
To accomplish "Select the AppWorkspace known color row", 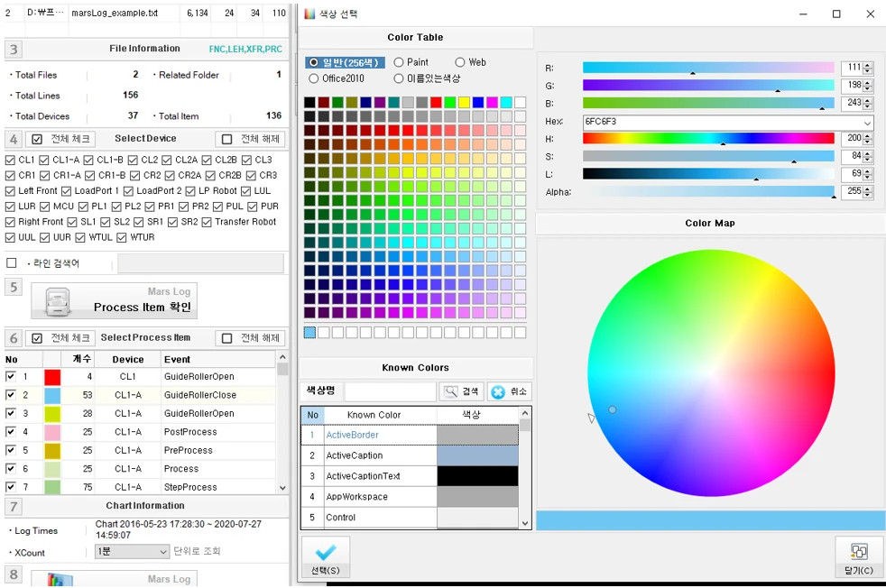I will pyautogui.click(x=411, y=497).
